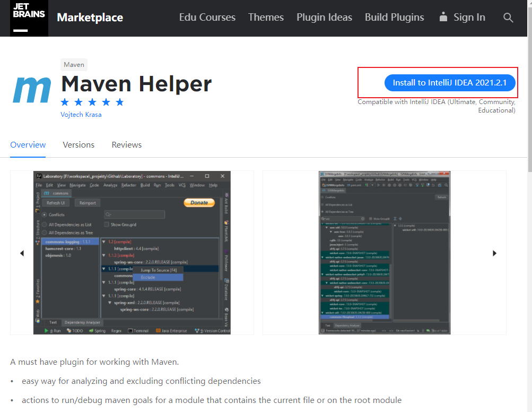Select Themes in the navigation bar
Viewport: 532px width, 412px height.
click(x=265, y=17)
